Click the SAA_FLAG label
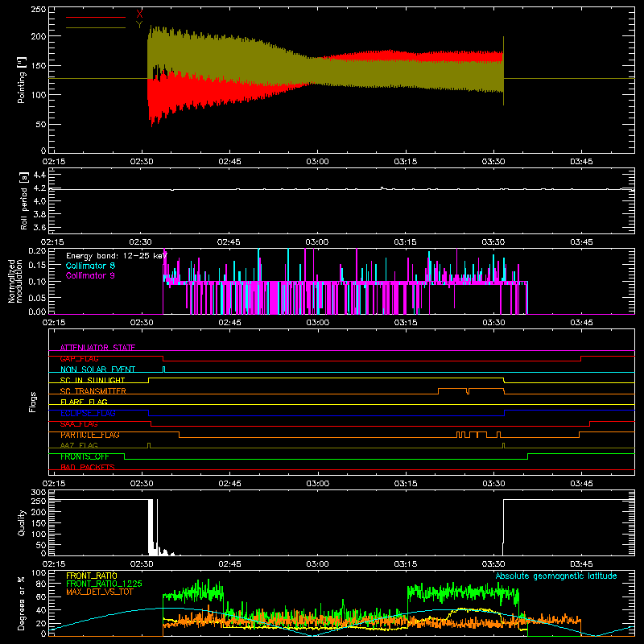 pyautogui.click(x=79, y=424)
